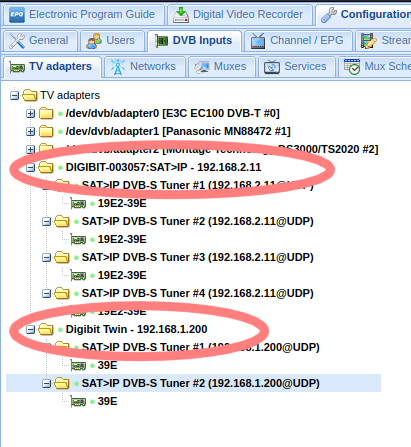Open the General configuration tab
The image size is (411, 447).
click(x=40, y=41)
